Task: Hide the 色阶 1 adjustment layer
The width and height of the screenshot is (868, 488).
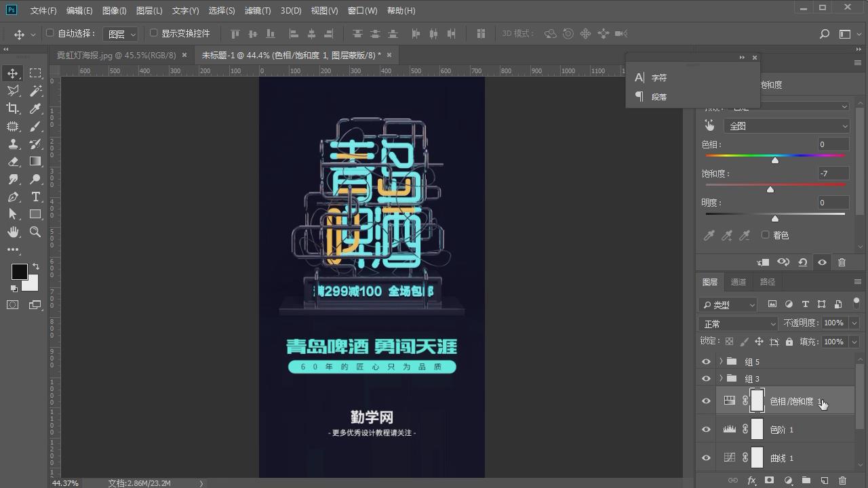Action: (x=706, y=430)
